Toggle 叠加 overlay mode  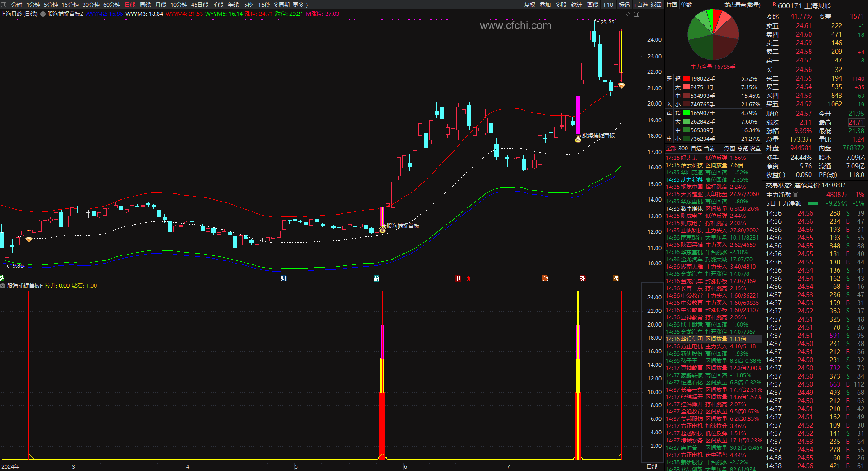(x=545, y=5)
